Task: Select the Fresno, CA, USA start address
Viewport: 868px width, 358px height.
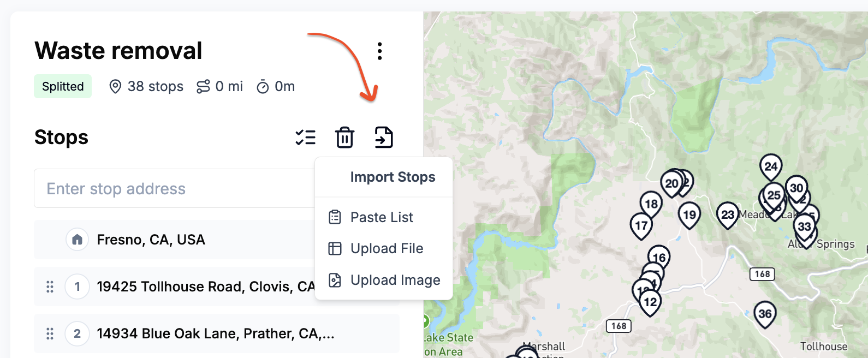Action: [150, 240]
